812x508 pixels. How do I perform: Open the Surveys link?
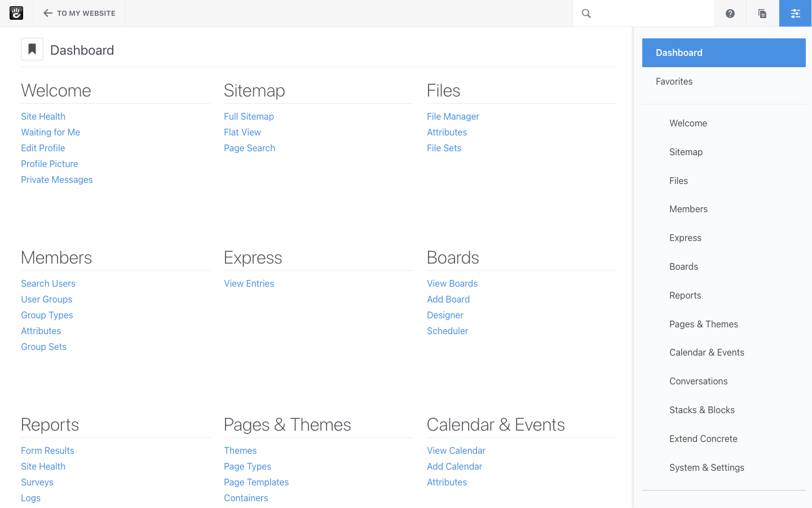coord(37,482)
